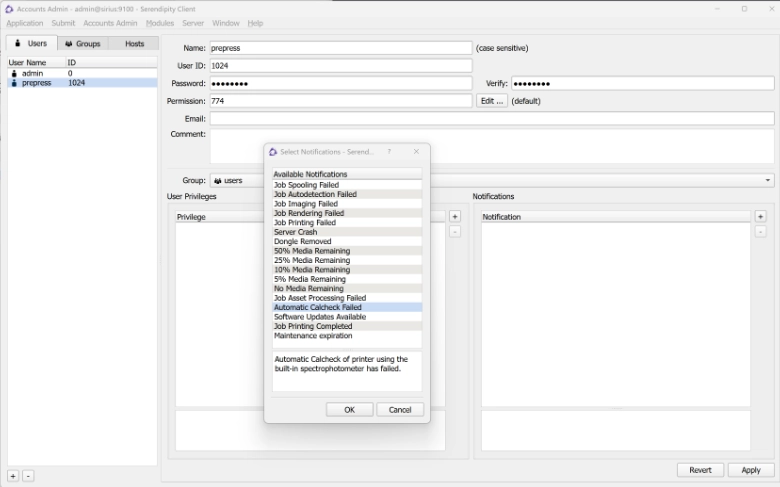
Task: Open the Application menu
Action: point(25,23)
